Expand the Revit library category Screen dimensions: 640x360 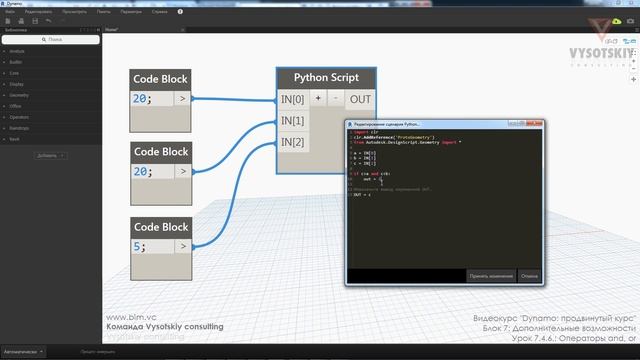coord(14,139)
